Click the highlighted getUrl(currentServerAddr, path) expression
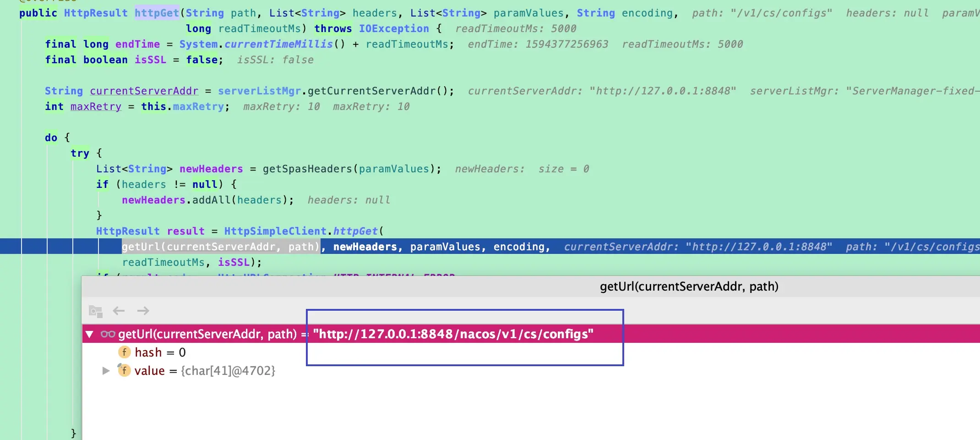 point(221,247)
